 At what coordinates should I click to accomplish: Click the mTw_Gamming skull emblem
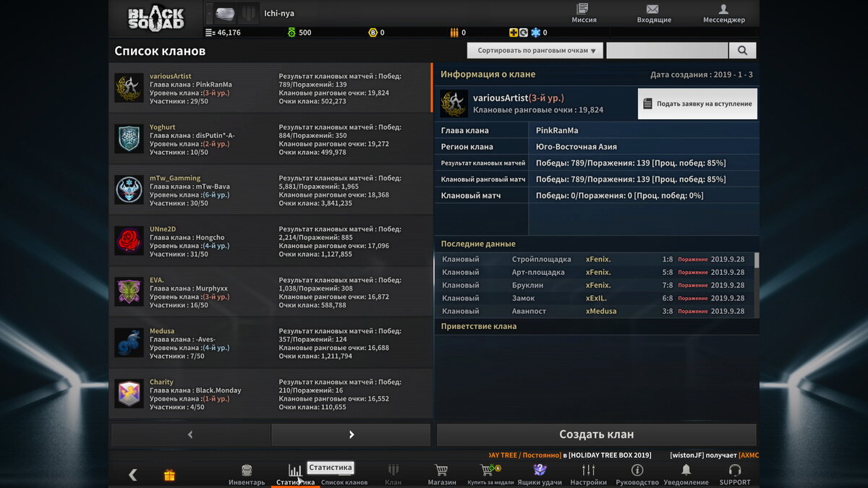click(x=129, y=189)
